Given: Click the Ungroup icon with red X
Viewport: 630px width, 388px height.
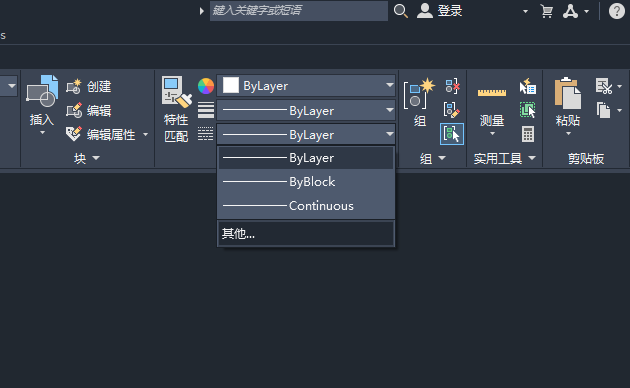Looking at the screenshot, I should point(452,86).
